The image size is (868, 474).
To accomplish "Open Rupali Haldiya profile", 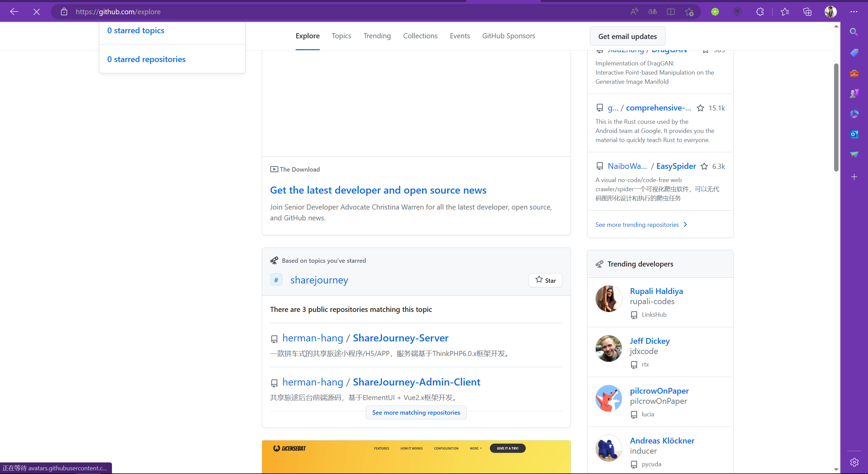I will [656, 291].
